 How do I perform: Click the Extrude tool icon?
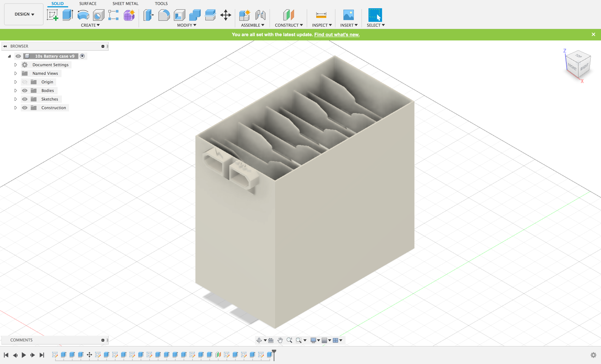click(67, 15)
